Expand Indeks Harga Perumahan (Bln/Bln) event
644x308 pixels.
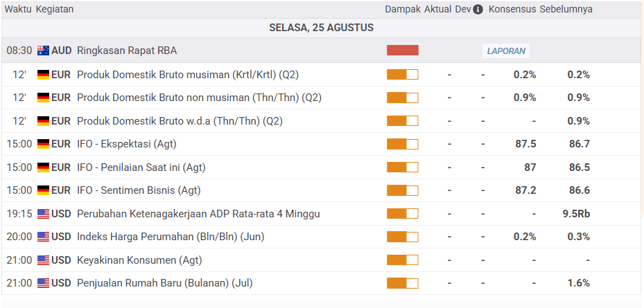tap(171, 237)
